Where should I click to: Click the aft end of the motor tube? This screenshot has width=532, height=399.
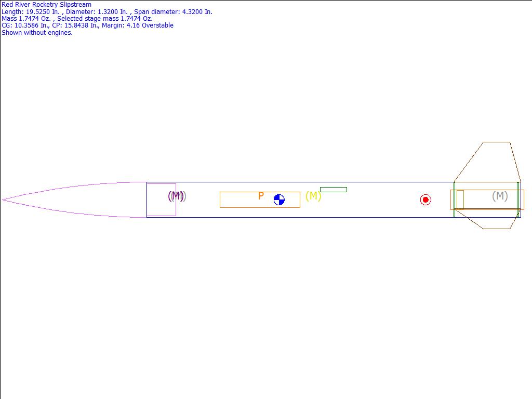point(523,199)
